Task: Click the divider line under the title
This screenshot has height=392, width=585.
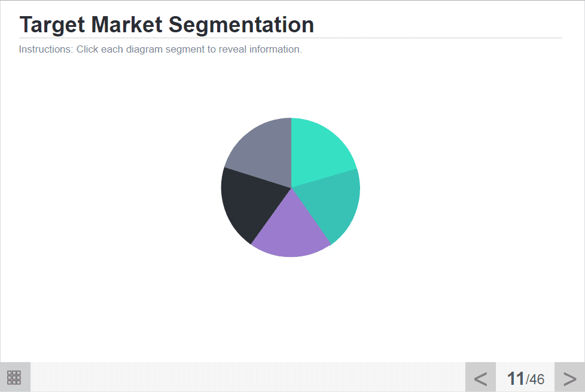Action: coord(291,38)
